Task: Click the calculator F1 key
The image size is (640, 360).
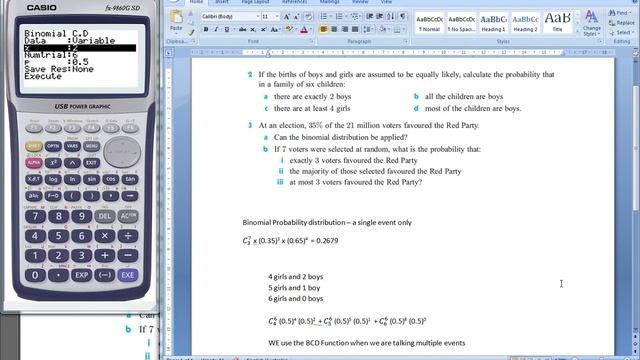Action: pyautogui.click(x=34, y=128)
